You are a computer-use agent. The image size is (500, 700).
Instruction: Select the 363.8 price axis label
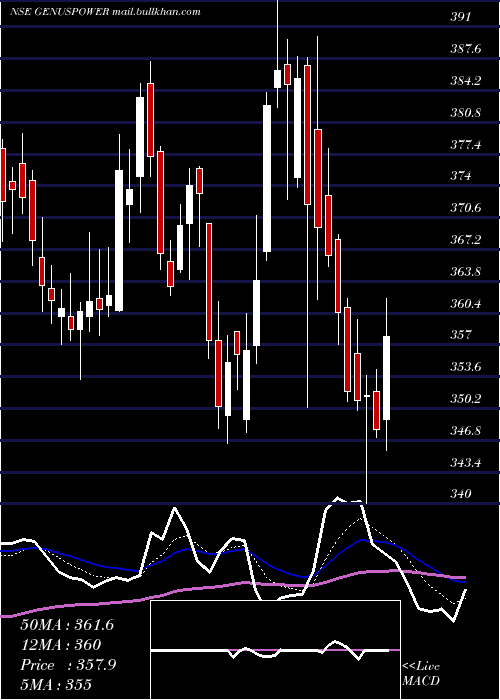point(466,271)
